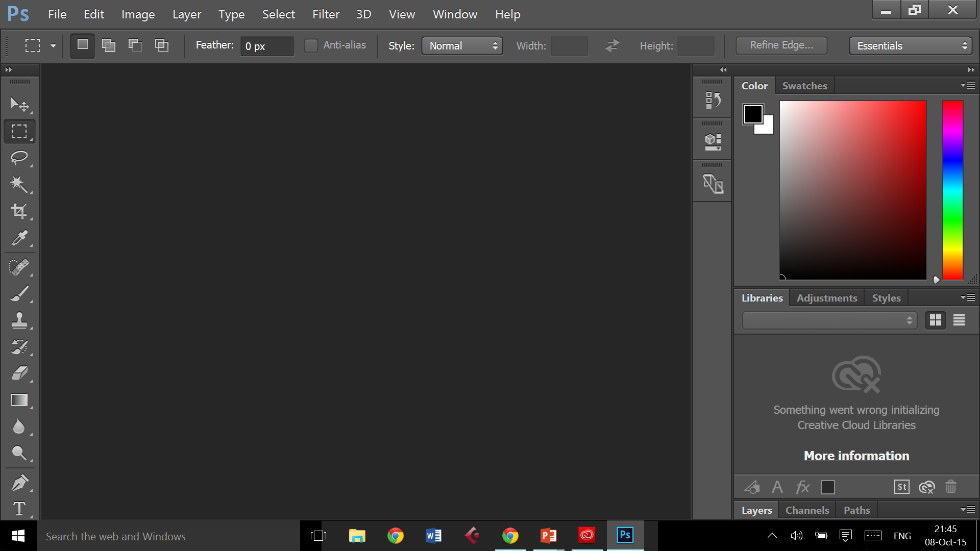Select the Rectangular Marquee tool
This screenshot has width=980, height=551.
coord(18,131)
